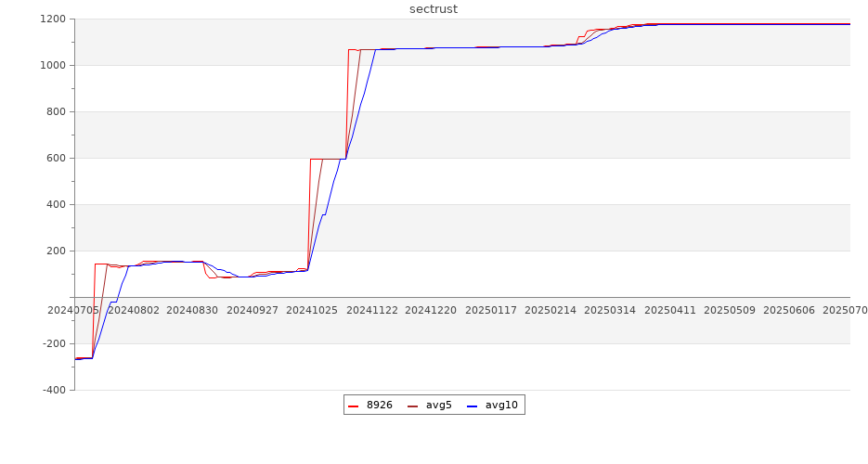Click the x-axis date 20241220
Viewport: 868px width, 464px height.
pyautogui.click(x=431, y=310)
